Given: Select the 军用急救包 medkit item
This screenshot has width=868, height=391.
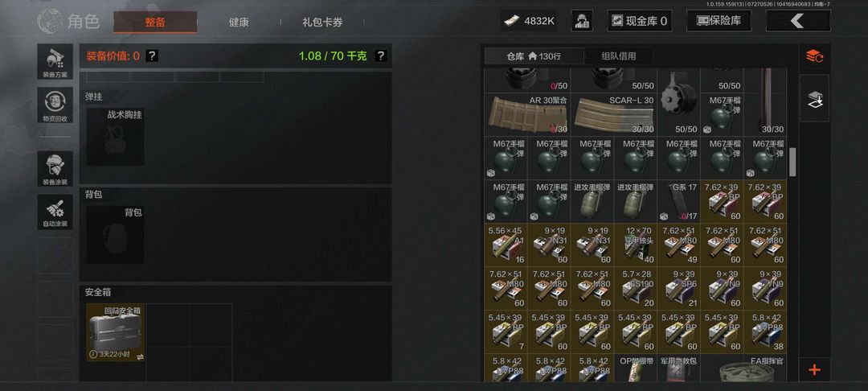Looking at the screenshot, I should 678,368.
